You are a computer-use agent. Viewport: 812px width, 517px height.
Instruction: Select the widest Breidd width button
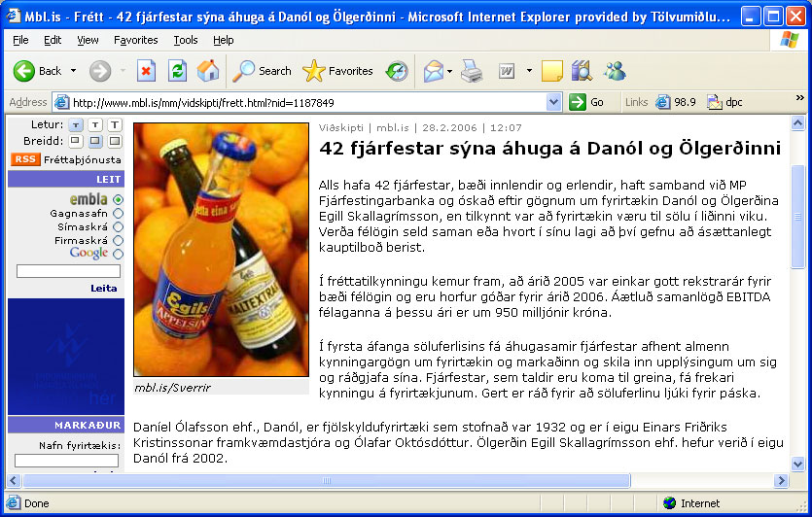tap(115, 141)
